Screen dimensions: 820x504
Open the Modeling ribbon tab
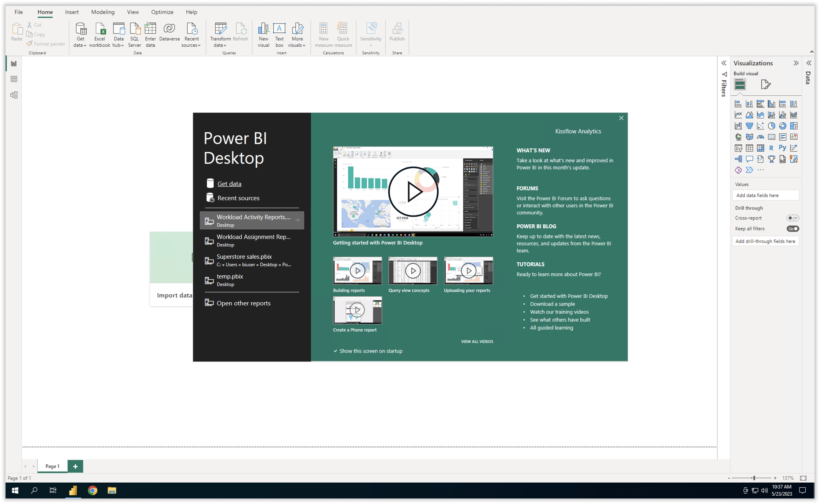coord(103,12)
